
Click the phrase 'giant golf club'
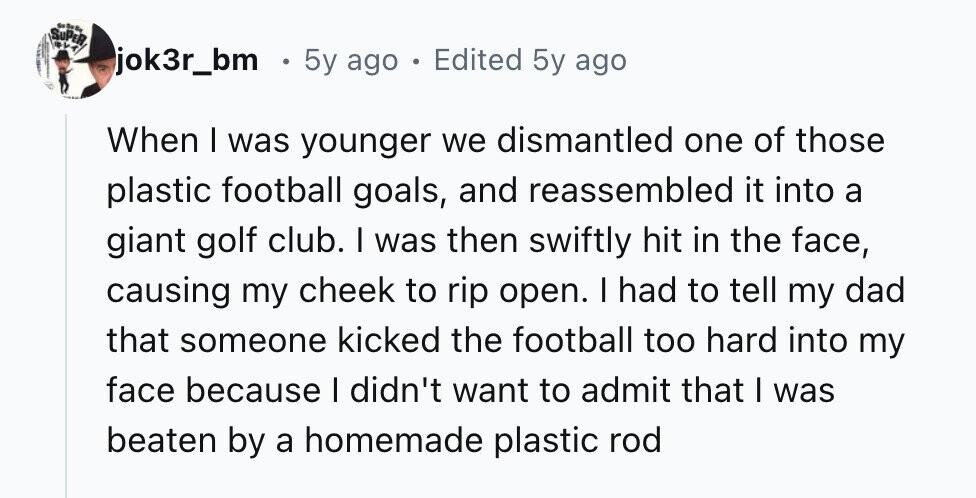coord(218,242)
